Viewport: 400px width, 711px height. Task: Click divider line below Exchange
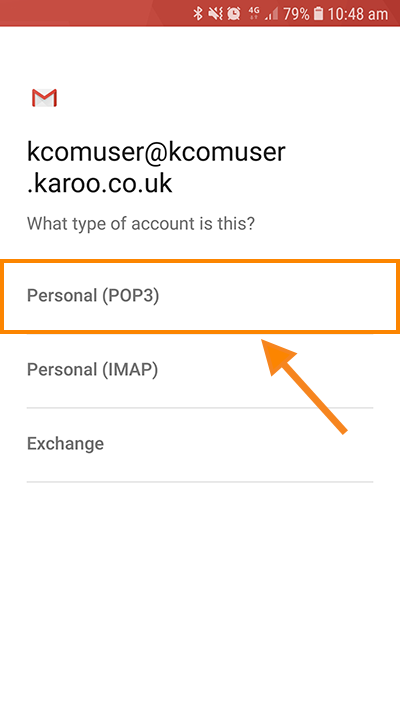click(200, 482)
